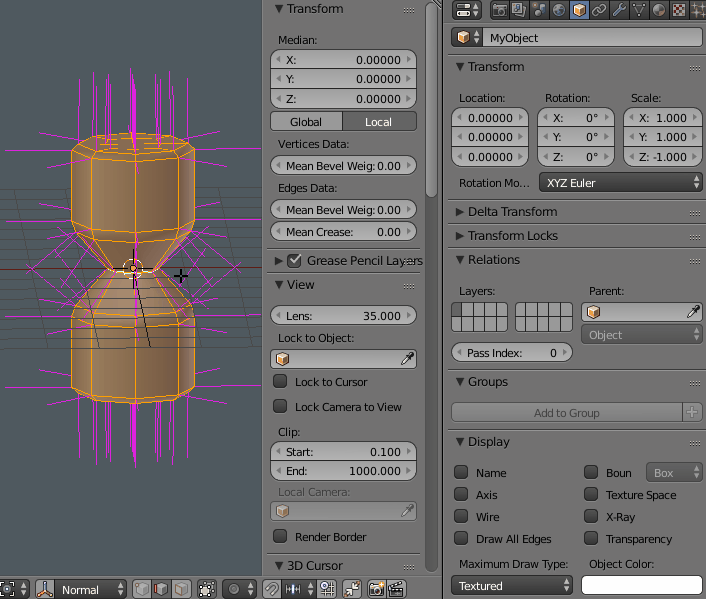Expand the Delta Transform panel
Viewport: 706px width, 599px height.
[x=460, y=212]
